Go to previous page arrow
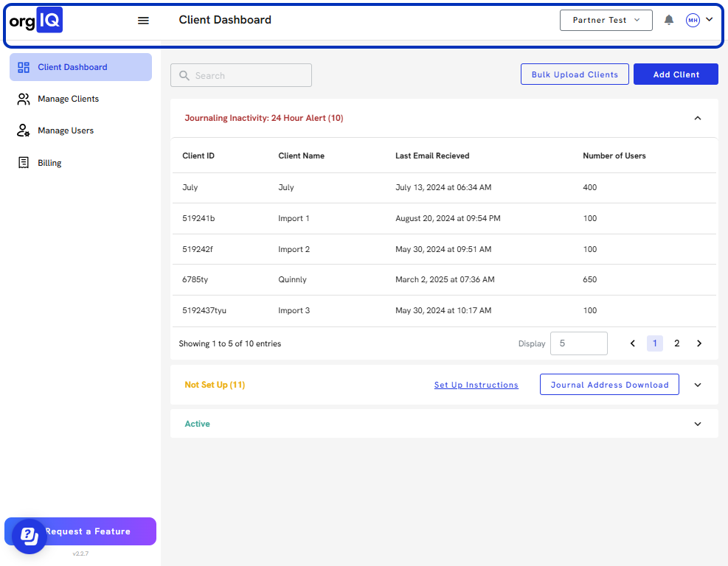 [x=632, y=343]
